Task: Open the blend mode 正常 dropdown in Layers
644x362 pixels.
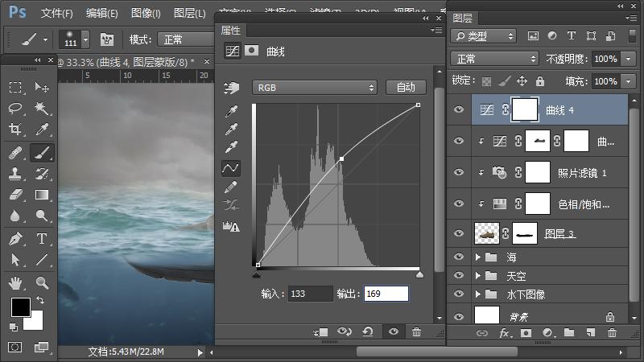Action: (x=494, y=59)
